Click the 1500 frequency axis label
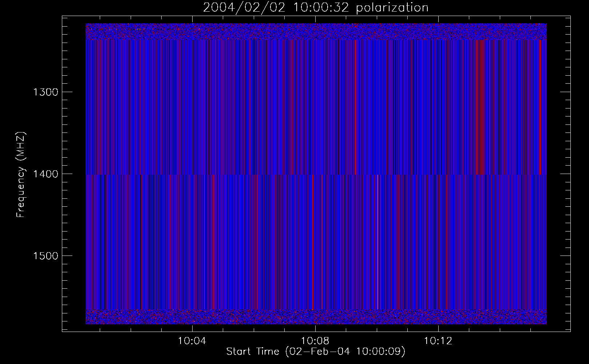The width and height of the screenshot is (589, 364). pyautogui.click(x=46, y=256)
